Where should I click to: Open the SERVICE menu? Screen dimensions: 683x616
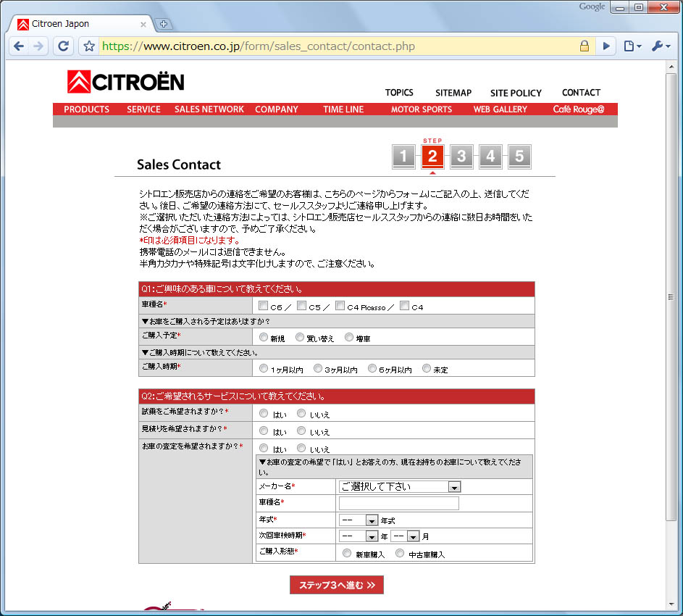143,109
